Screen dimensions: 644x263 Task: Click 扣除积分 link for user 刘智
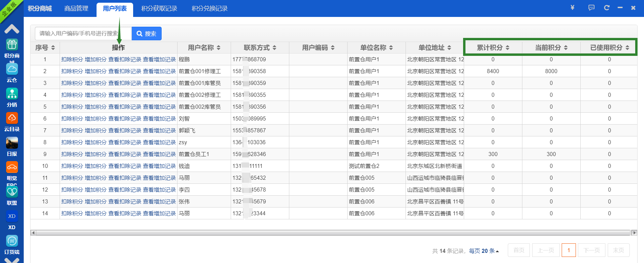(x=72, y=119)
